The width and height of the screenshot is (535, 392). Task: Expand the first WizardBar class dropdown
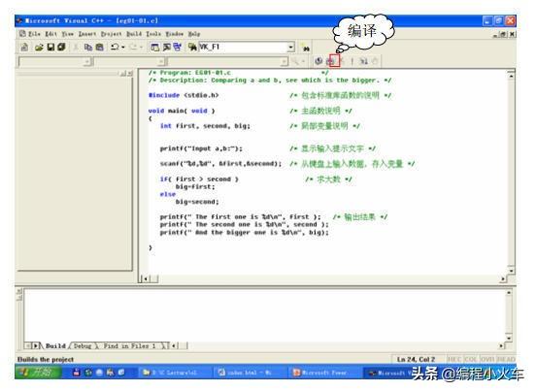[87, 62]
